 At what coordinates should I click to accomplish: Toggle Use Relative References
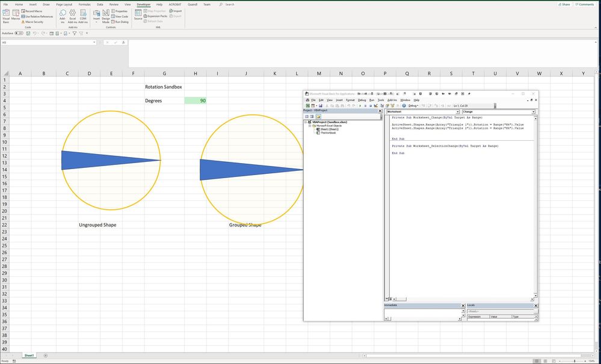pyautogui.click(x=37, y=16)
